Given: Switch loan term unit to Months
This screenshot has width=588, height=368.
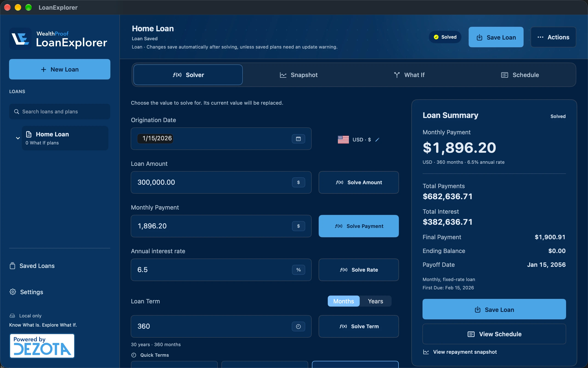Looking at the screenshot, I should (x=344, y=301).
